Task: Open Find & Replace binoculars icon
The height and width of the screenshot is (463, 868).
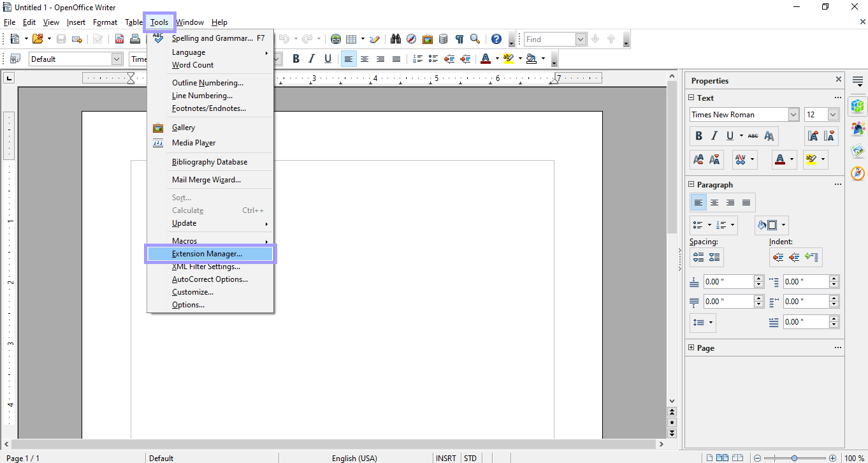Action: pyautogui.click(x=395, y=39)
